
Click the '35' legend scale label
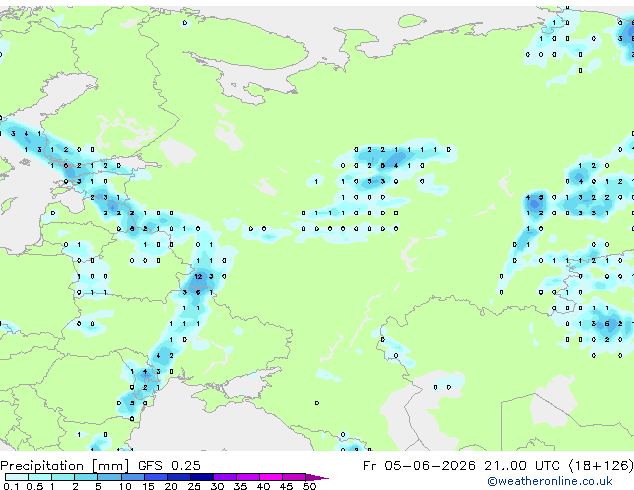(x=240, y=486)
